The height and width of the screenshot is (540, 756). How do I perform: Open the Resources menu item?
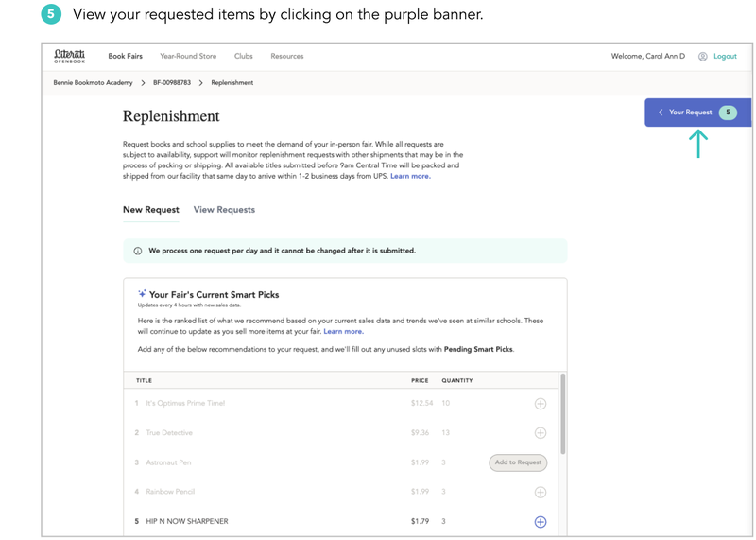pos(287,56)
